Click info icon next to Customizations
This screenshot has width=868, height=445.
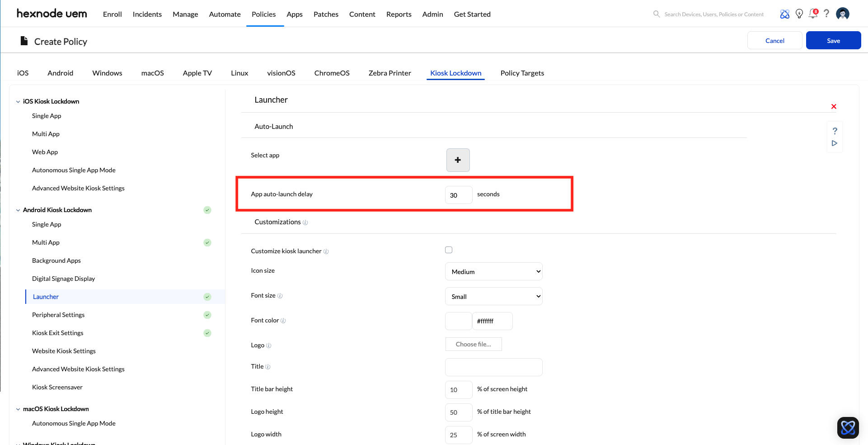[x=305, y=222]
